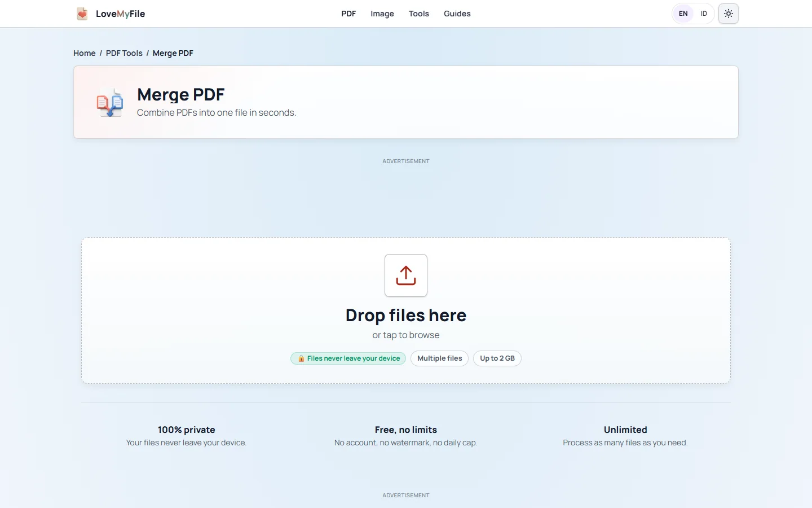Switch language to ID
This screenshot has width=812, height=508.
click(x=704, y=14)
